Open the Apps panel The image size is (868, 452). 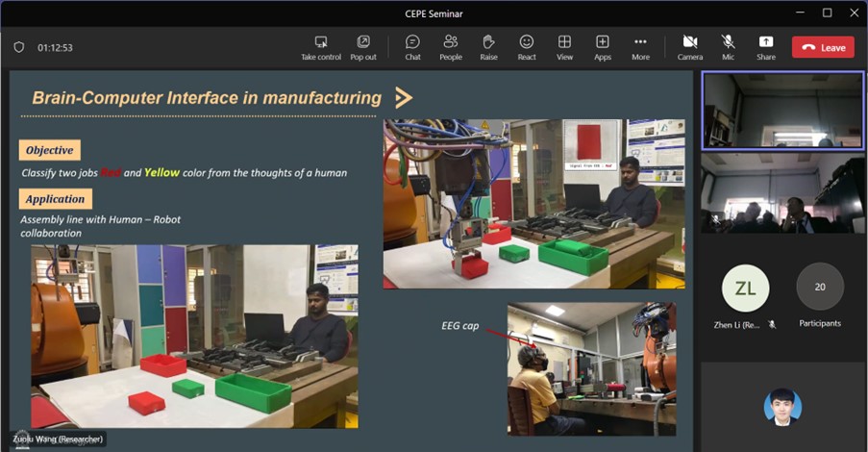603,42
